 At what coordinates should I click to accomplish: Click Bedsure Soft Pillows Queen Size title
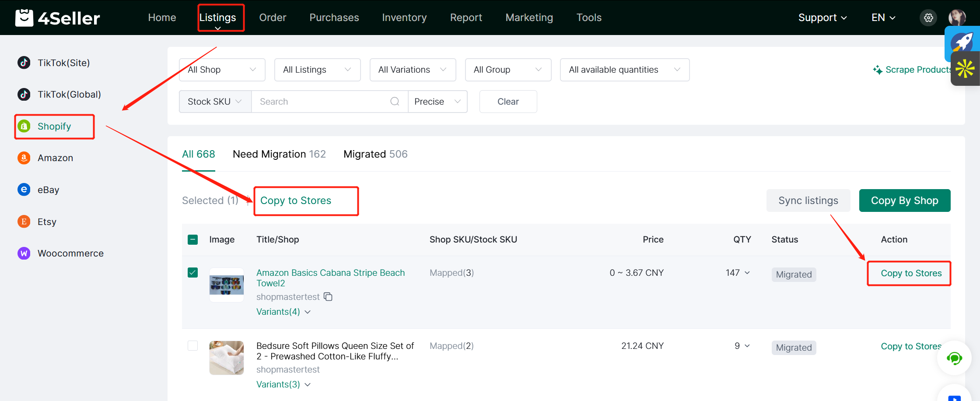click(x=335, y=351)
